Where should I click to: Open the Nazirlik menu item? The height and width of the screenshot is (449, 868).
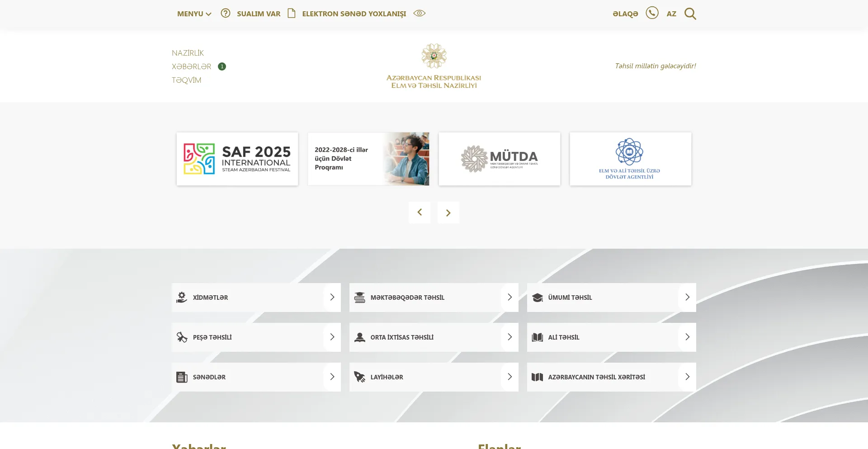coord(188,53)
